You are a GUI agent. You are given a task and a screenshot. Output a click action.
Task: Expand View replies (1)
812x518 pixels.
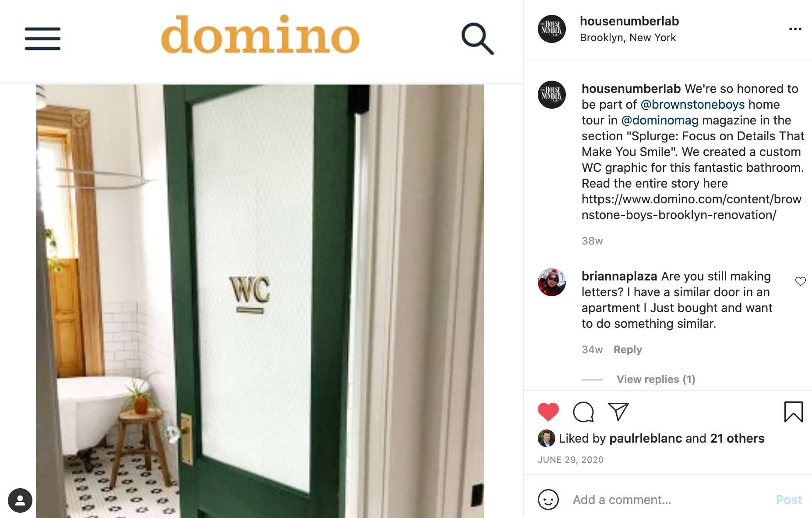click(656, 379)
